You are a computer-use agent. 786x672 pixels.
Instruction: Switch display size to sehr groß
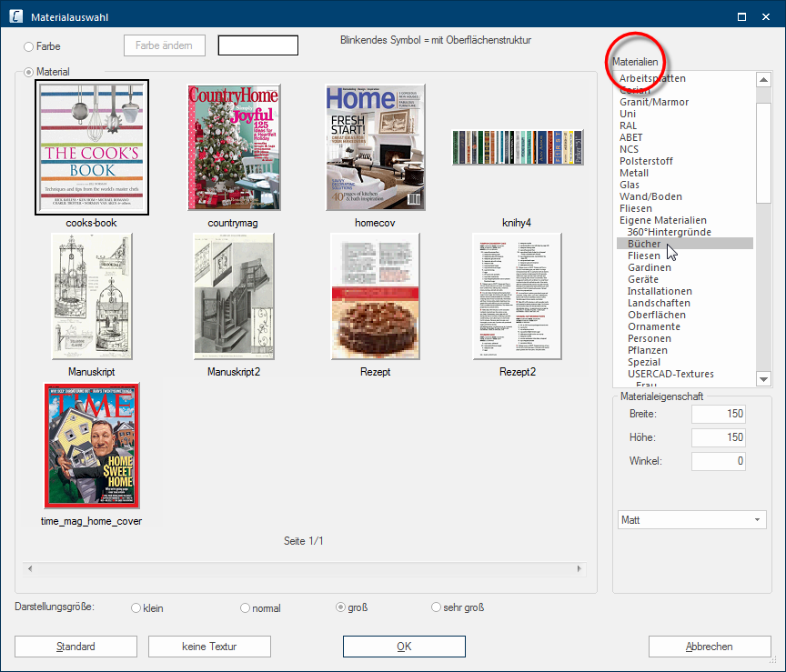coord(436,608)
